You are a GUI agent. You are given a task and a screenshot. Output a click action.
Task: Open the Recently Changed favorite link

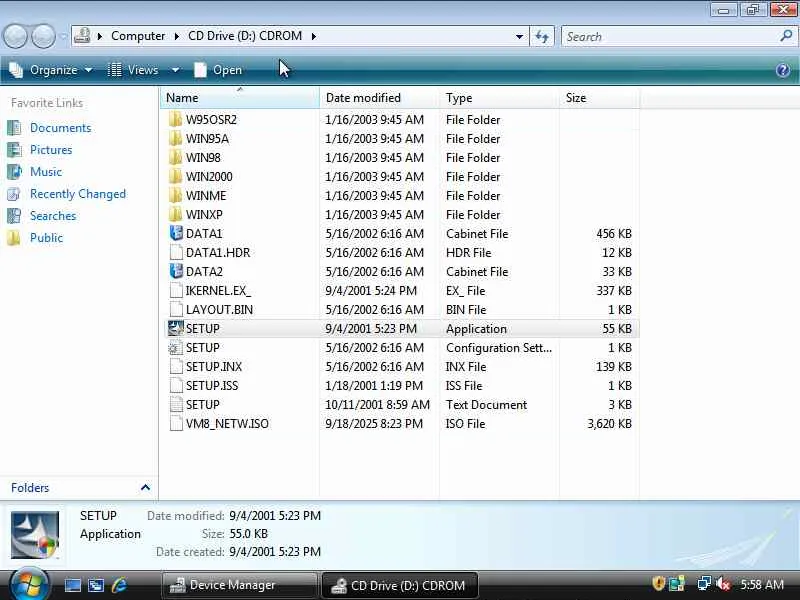(78, 194)
